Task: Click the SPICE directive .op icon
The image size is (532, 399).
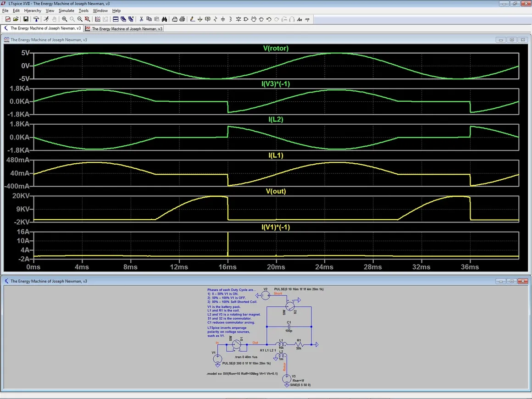Action: click(x=307, y=19)
